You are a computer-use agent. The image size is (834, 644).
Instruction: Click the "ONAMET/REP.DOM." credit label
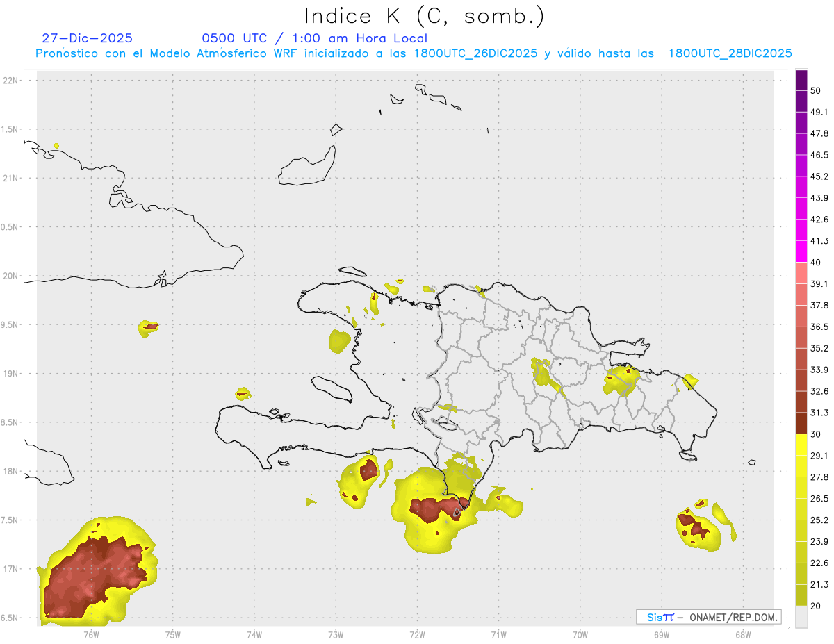click(x=734, y=617)
